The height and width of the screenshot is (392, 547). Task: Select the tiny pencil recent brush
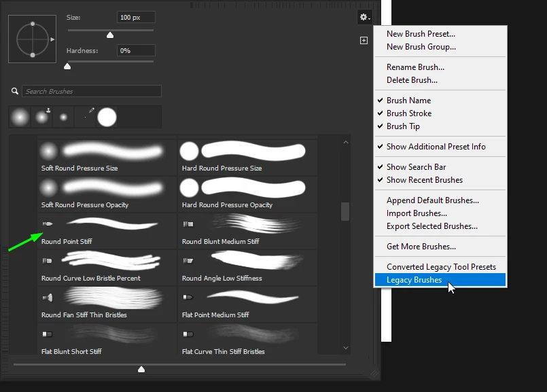86,117
